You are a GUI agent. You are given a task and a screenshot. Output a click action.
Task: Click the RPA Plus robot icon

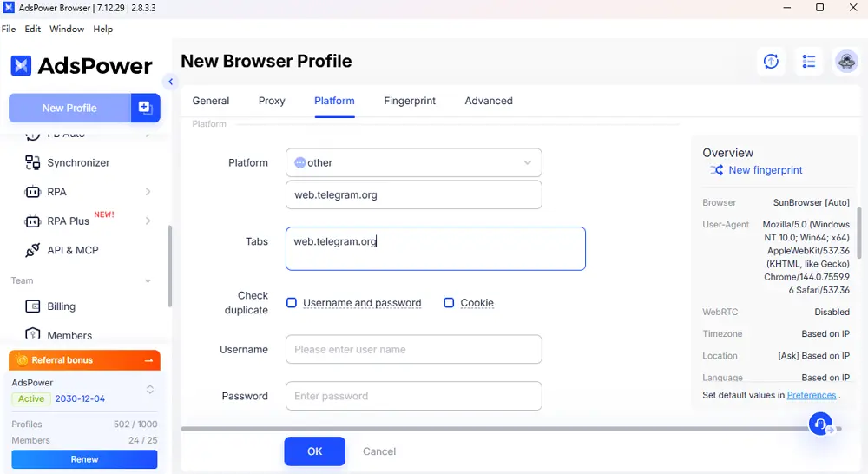tap(33, 221)
